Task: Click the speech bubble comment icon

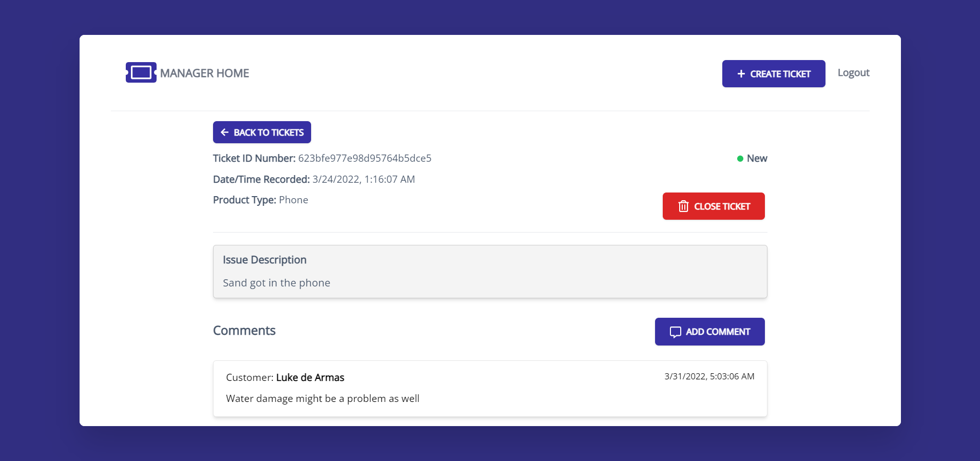Action: 675,332
